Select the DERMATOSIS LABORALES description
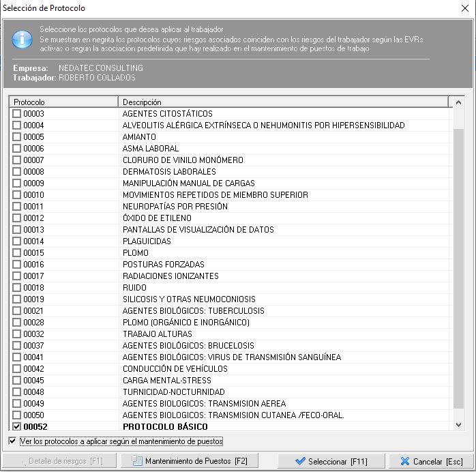The image size is (476, 472). [169, 171]
